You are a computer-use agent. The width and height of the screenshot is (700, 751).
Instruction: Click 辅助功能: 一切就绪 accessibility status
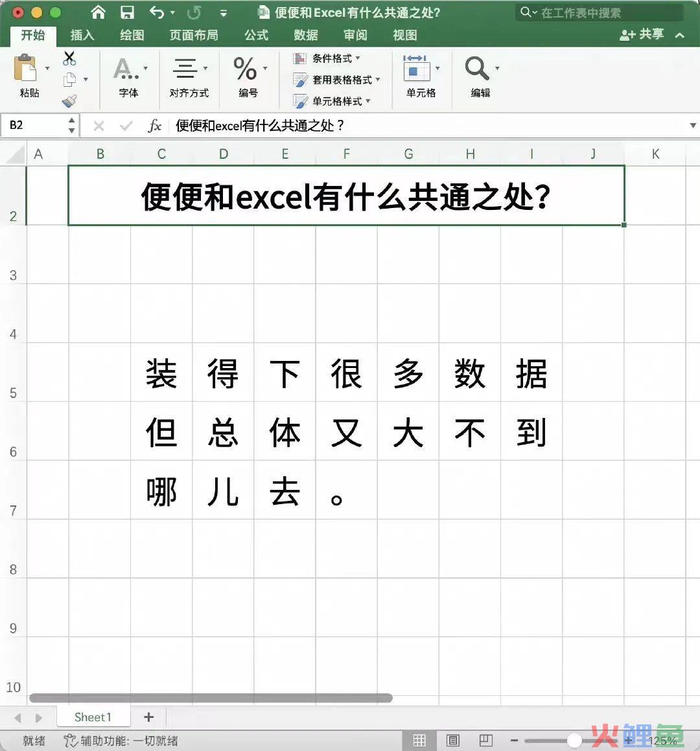[121, 741]
